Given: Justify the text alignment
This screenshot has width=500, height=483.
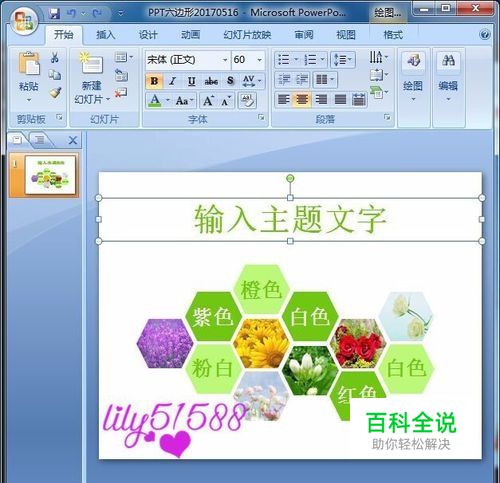Looking at the screenshot, I should pyautogui.click(x=340, y=100).
